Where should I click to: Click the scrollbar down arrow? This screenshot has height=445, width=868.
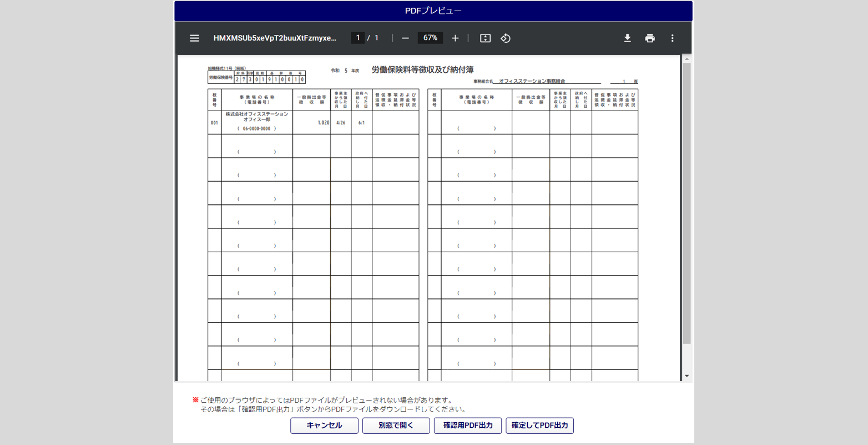click(x=687, y=376)
